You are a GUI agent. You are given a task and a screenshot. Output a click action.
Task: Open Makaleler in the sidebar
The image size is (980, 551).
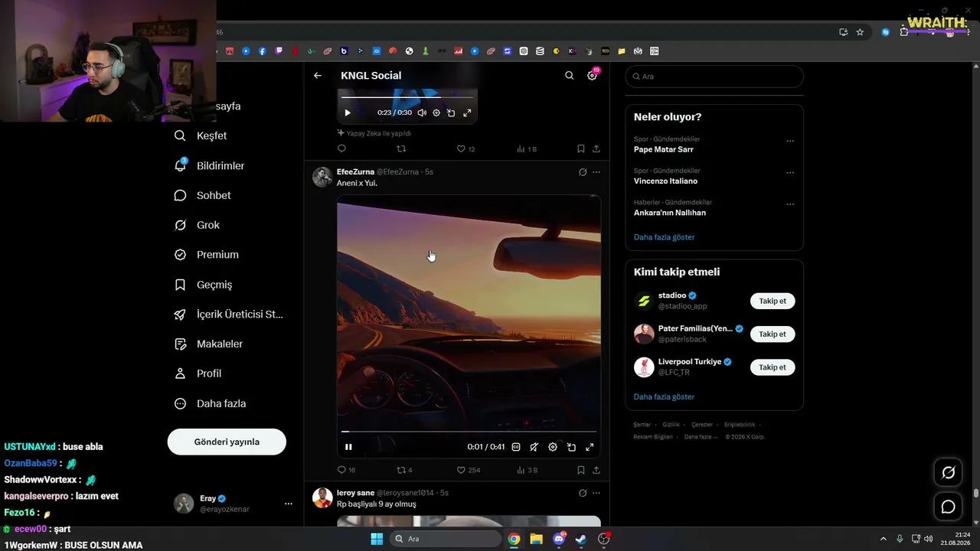click(x=208, y=344)
